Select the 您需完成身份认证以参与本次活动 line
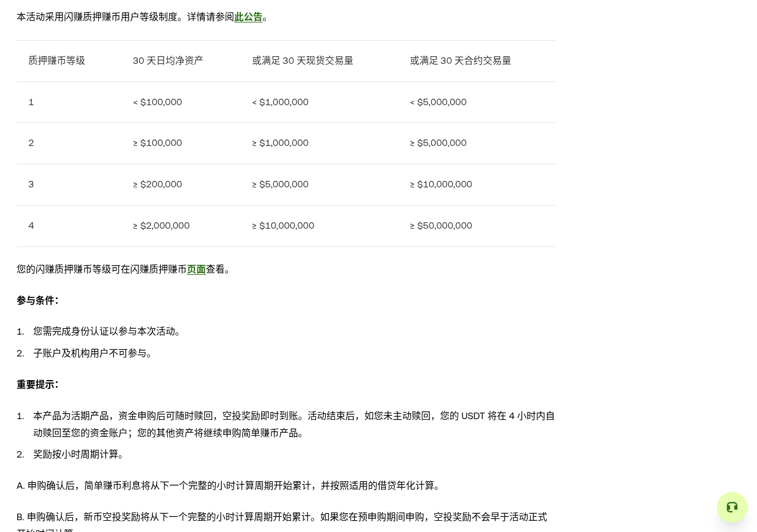Screen dimensions: 757x532 coord(109,332)
